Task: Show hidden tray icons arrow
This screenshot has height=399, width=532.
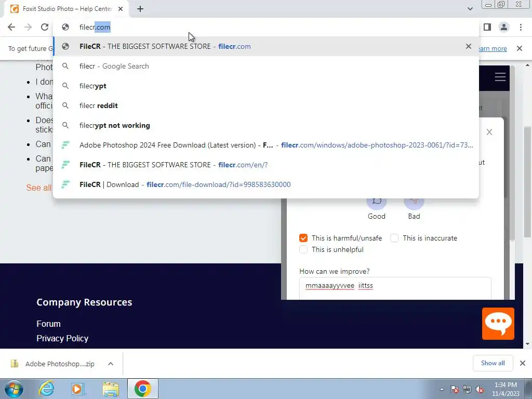Action: pos(442,389)
